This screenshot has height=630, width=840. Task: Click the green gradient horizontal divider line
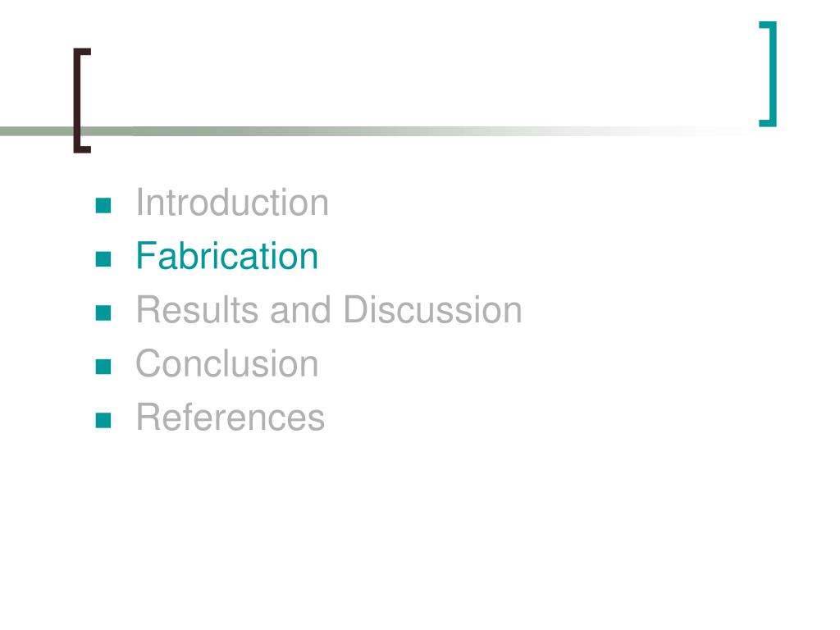tap(375, 131)
